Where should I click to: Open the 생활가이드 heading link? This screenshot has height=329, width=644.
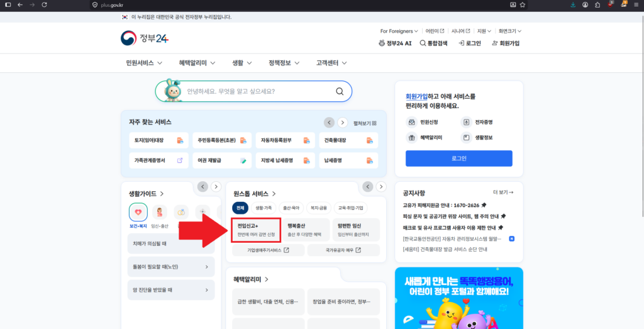tap(147, 194)
